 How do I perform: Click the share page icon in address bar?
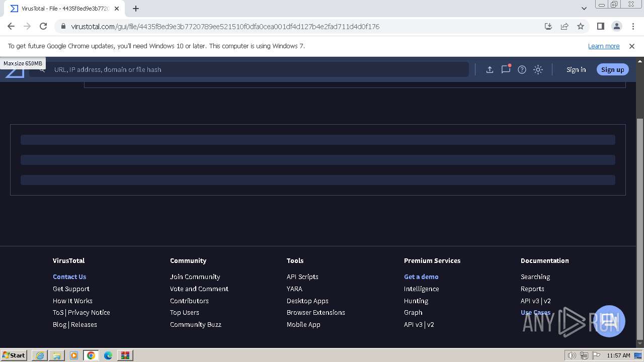click(565, 26)
